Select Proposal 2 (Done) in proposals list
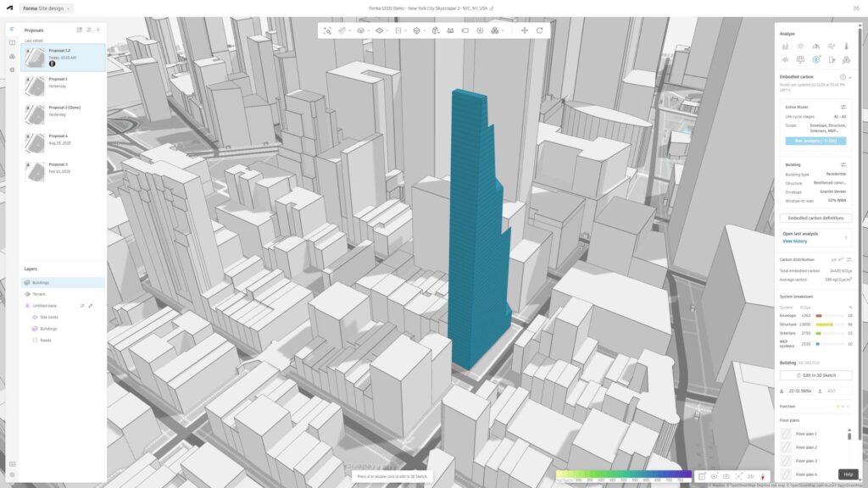Image resolution: width=868 pixels, height=488 pixels. [64, 110]
